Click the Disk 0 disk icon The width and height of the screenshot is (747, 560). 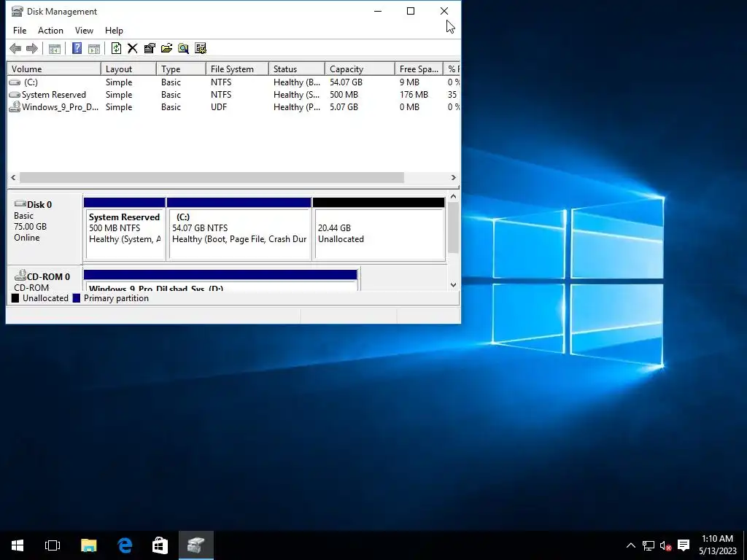click(x=20, y=204)
